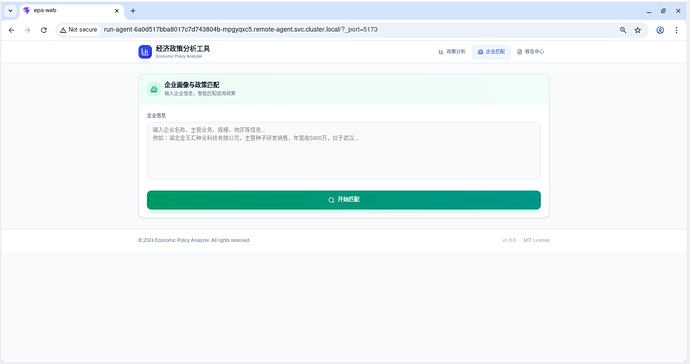Viewport: 690px width, 364px height.
Task: Click the 企业画像与政策匹配 heading
Action: pos(192,85)
